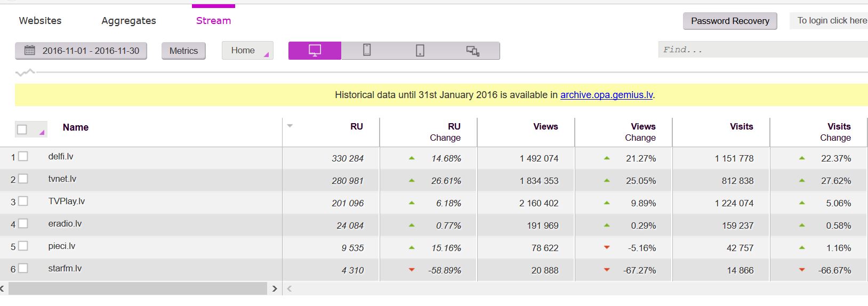Image resolution: width=868 pixels, height=306 pixels.
Task: Click the horizontal scrollbar under the Name column
Action: click(138, 289)
